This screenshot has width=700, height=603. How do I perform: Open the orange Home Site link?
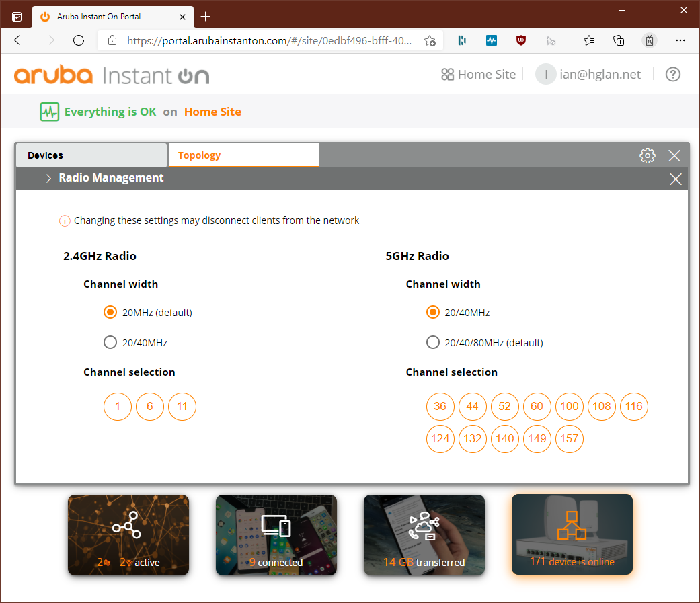pyautogui.click(x=212, y=112)
